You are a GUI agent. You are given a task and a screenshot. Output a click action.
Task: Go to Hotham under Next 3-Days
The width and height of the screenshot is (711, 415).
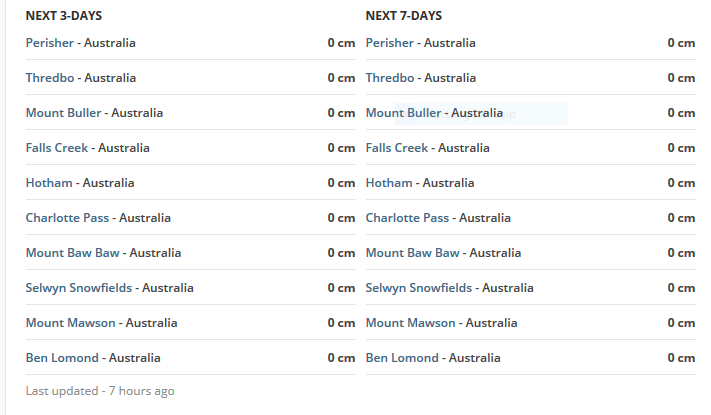point(50,183)
